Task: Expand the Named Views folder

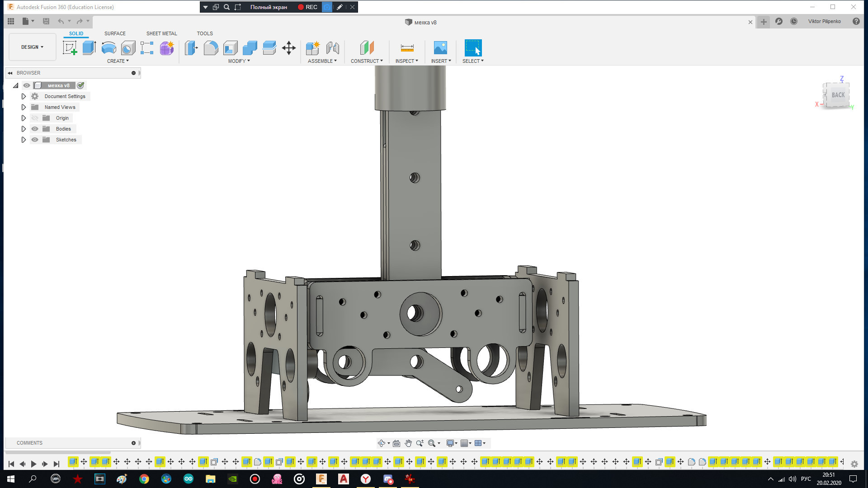Action: (24, 107)
